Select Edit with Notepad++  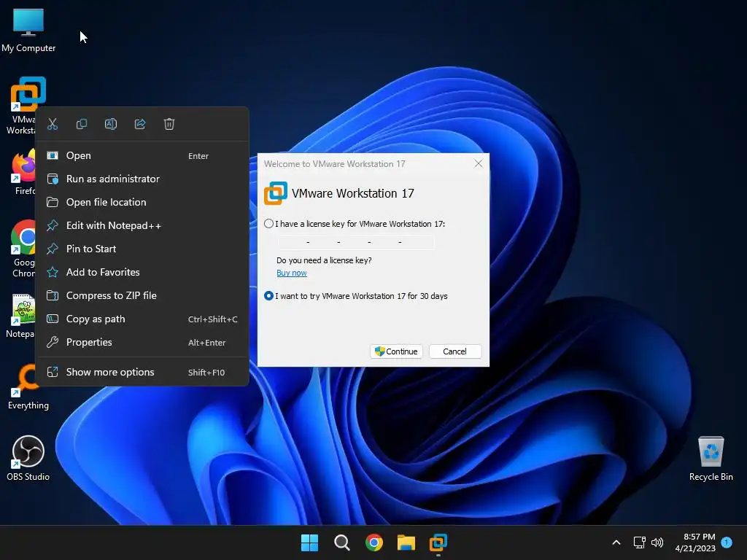pos(142,226)
